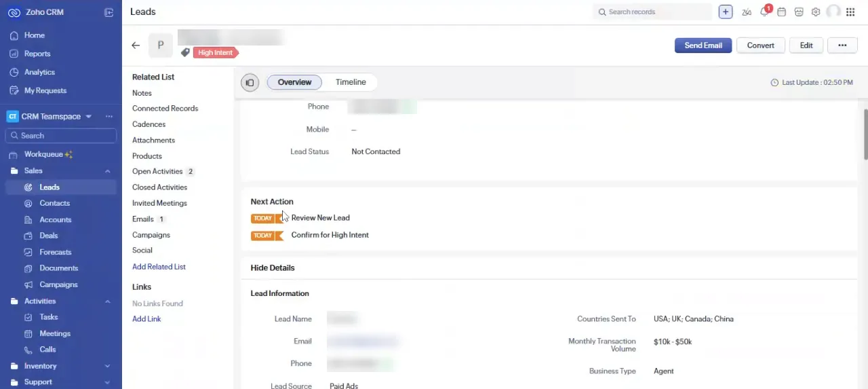Collapse the Sales section

tap(107, 171)
